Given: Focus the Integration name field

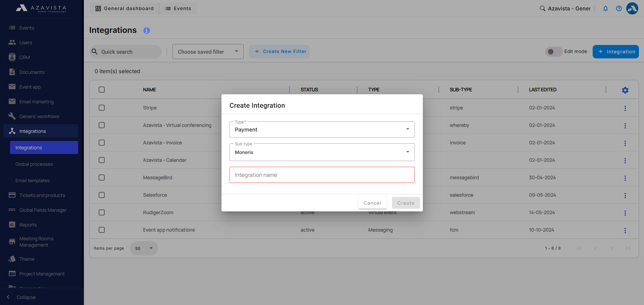Looking at the screenshot, I should click(x=322, y=175).
